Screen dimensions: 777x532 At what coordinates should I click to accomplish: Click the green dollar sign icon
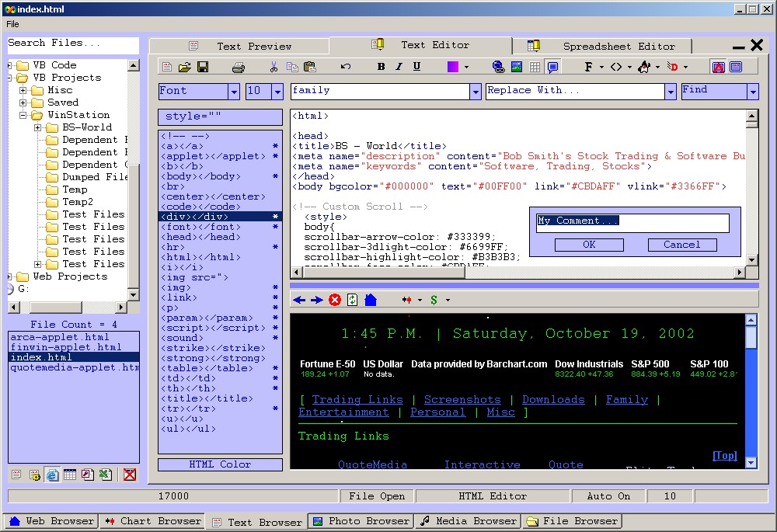point(434,300)
